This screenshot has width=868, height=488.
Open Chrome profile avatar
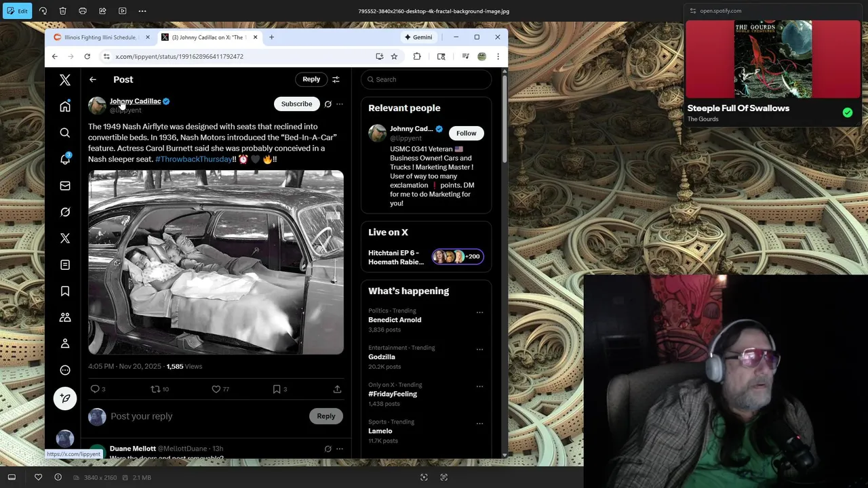[x=481, y=56]
